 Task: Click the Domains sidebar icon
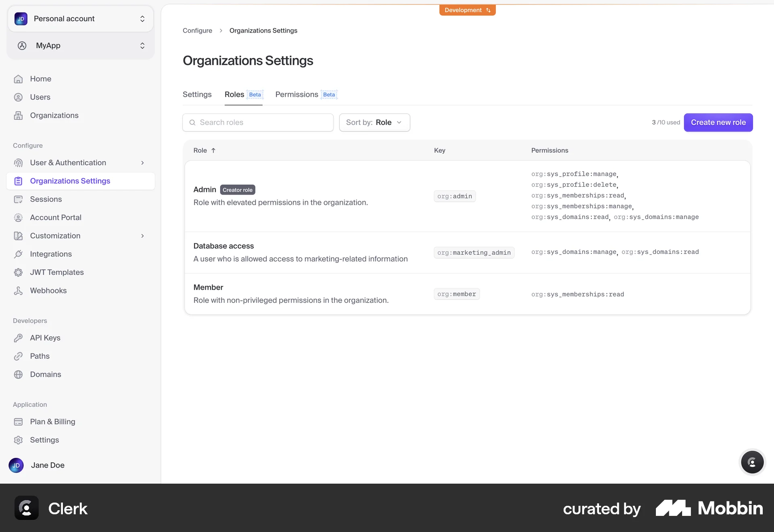(x=19, y=374)
